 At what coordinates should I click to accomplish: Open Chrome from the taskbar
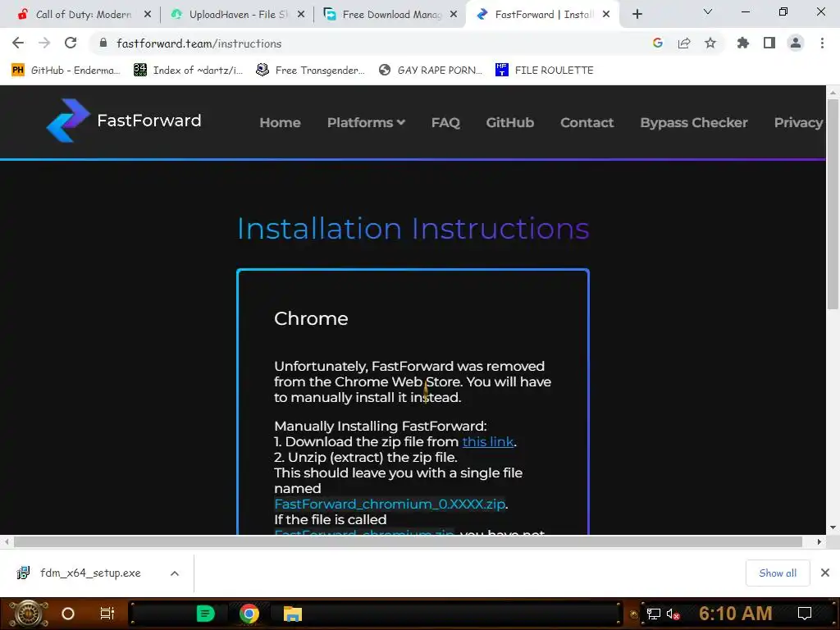tap(249, 614)
